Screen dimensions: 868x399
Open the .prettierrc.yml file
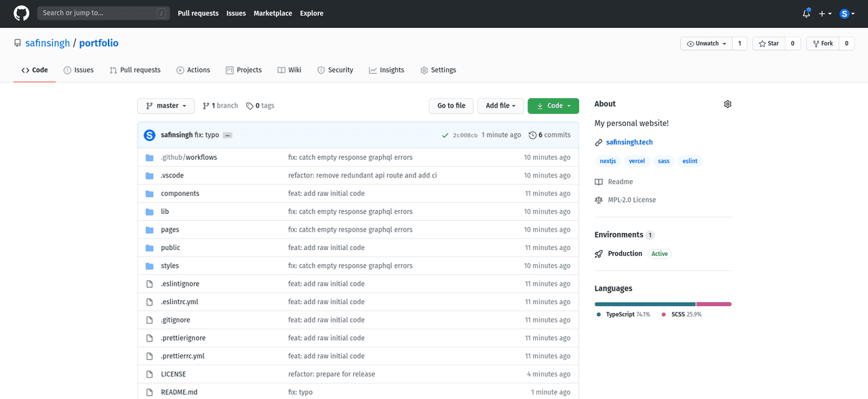tap(182, 356)
